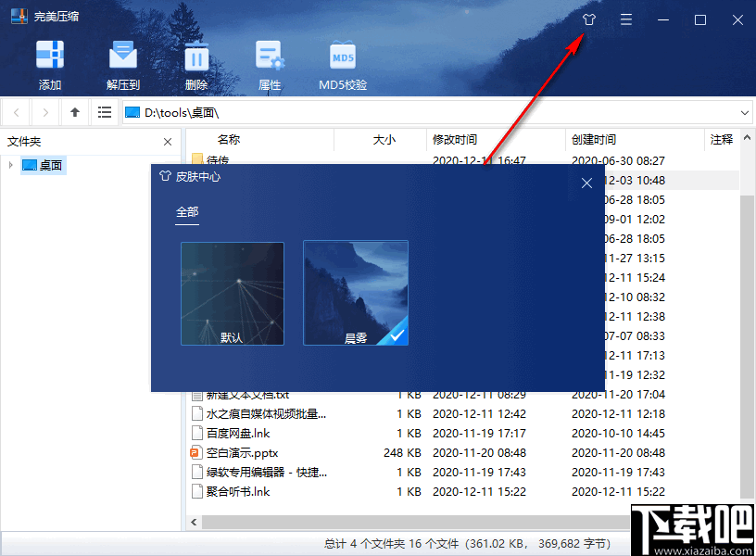Click the 百度网盘.lnk file icon
The width and height of the screenshot is (756, 556).
196,433
